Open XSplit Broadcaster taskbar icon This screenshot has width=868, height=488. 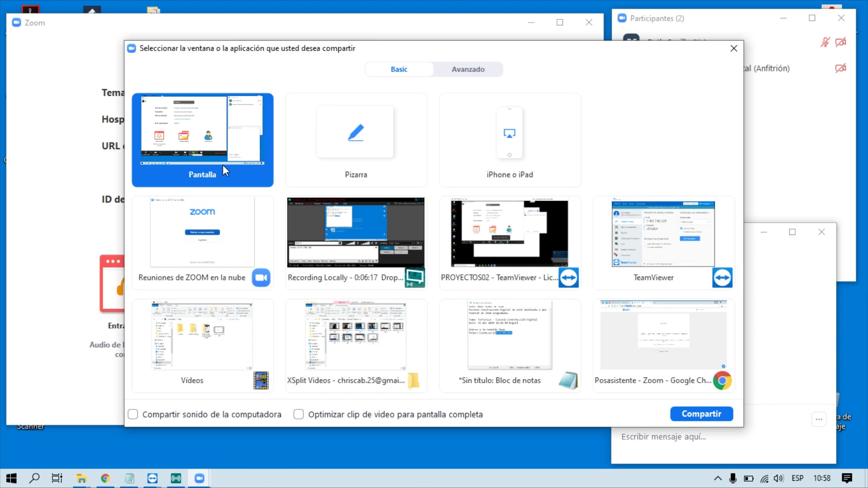[176, 478]
